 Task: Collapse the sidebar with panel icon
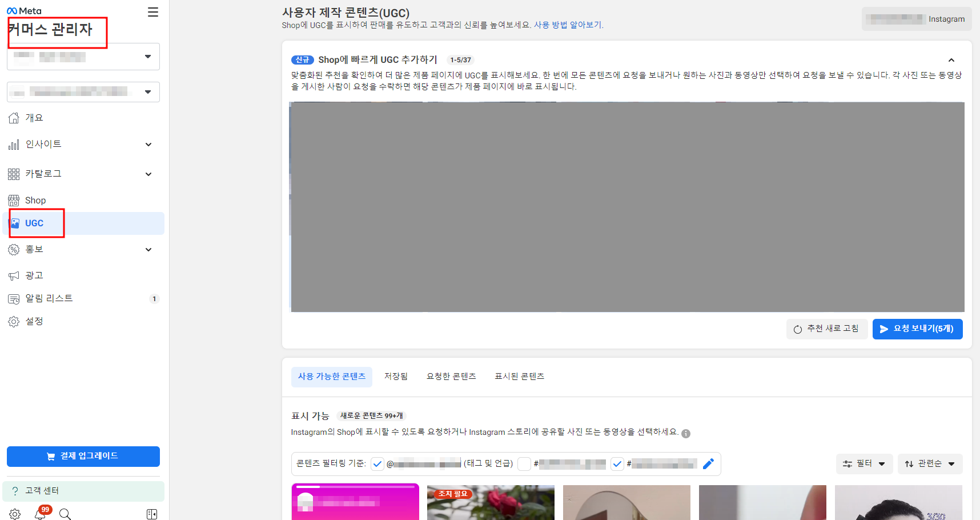[x=152, y=514]
